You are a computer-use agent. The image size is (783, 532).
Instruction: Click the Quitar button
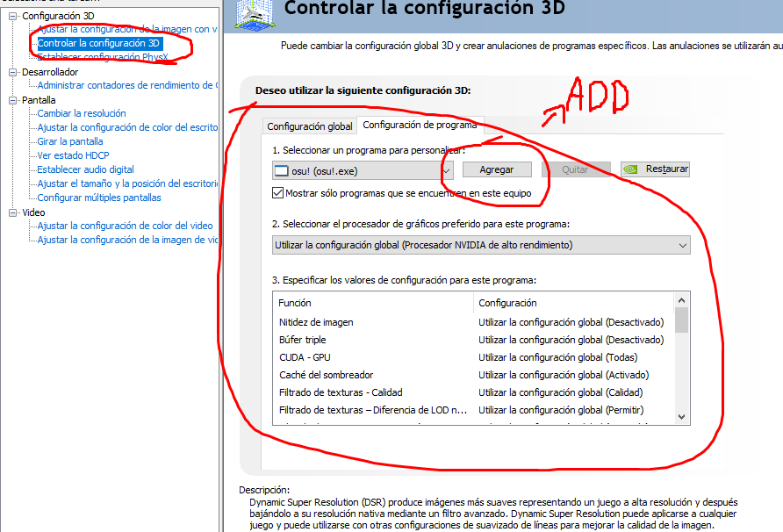pos(575,169)
